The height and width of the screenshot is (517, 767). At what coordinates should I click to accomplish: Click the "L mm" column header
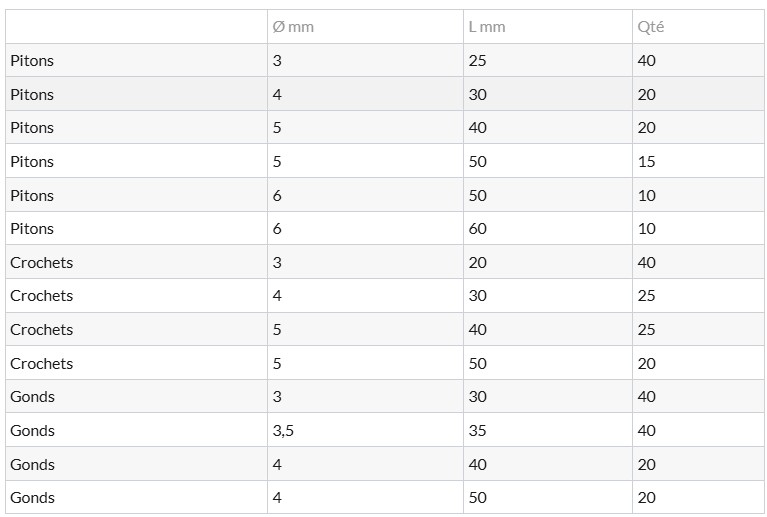pyautogui.click(x=487, y=27)
